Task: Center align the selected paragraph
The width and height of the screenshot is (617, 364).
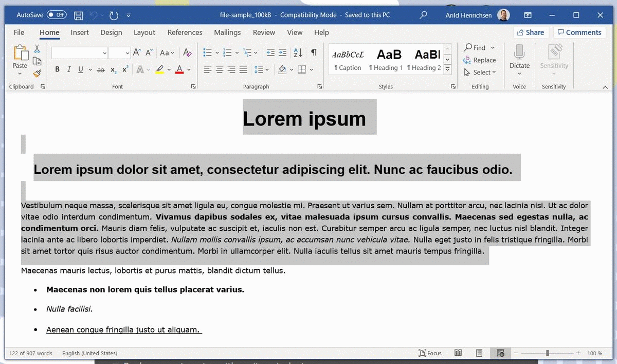Action: (x=220, y=69)
